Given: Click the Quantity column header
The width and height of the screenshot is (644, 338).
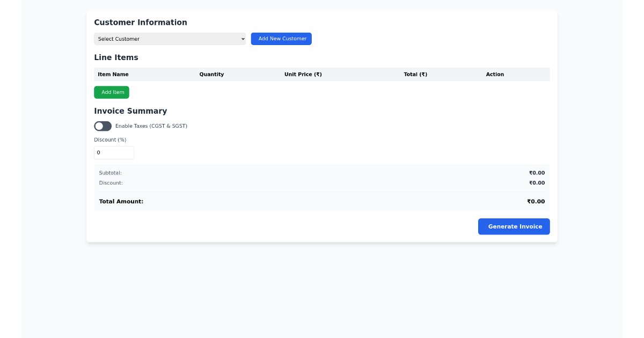Looking at the screenshot, I should (x=211, y=74).
